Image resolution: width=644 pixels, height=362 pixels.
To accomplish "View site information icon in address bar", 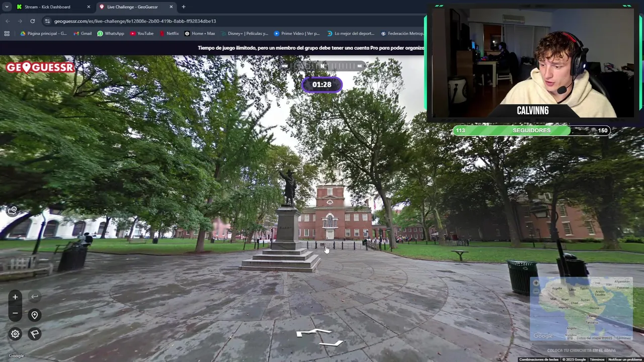I will coord(47,21).
